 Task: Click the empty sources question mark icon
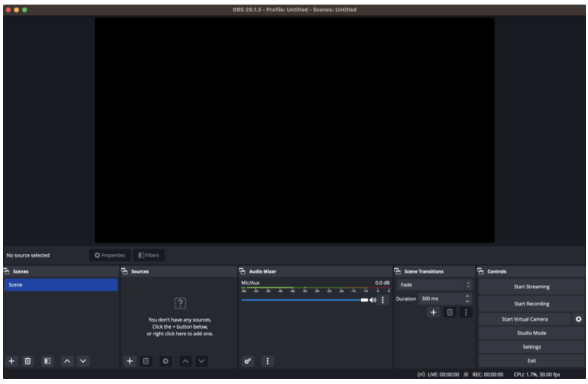tap(180, 302)
